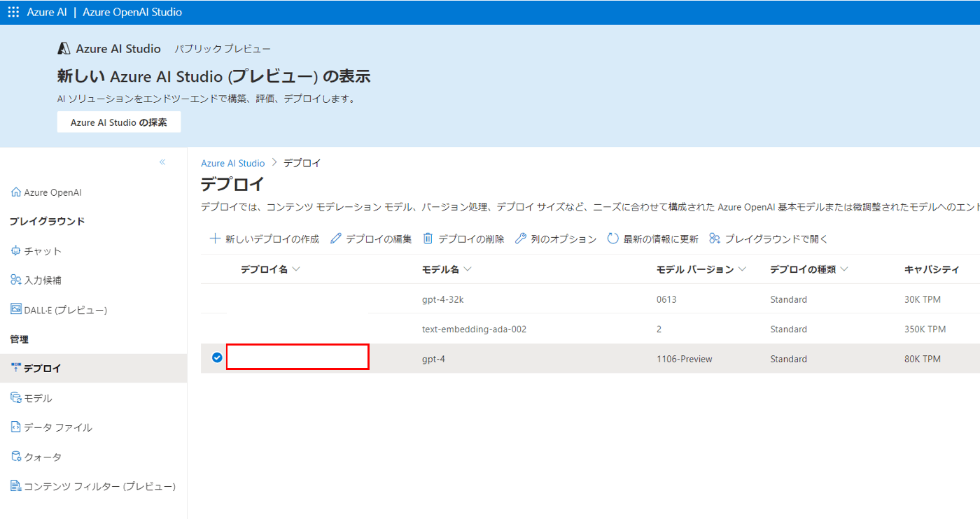Screen dimensions: 980x519
Task: Click the デプロイ sidebar icon
Action: pyautogui.click(x=17, y=368)
